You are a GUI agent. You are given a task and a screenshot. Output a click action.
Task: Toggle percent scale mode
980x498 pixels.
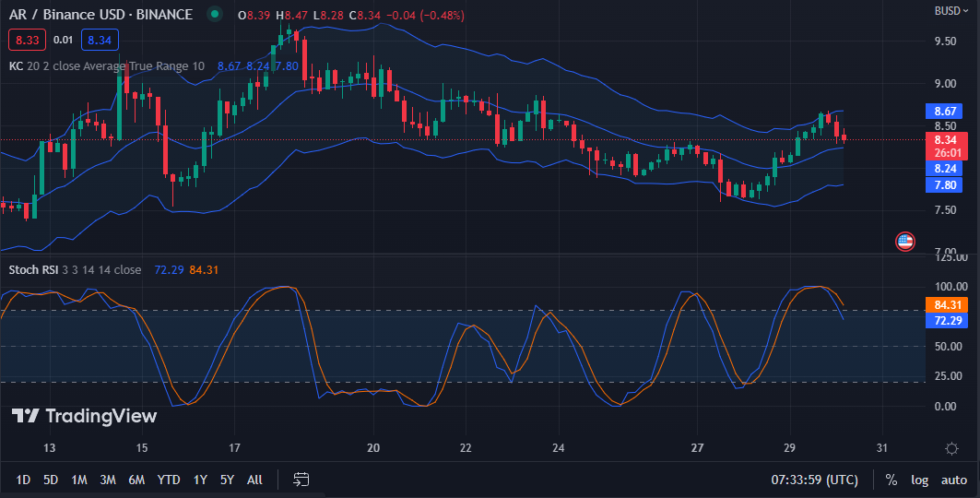[x=891, y=480]
